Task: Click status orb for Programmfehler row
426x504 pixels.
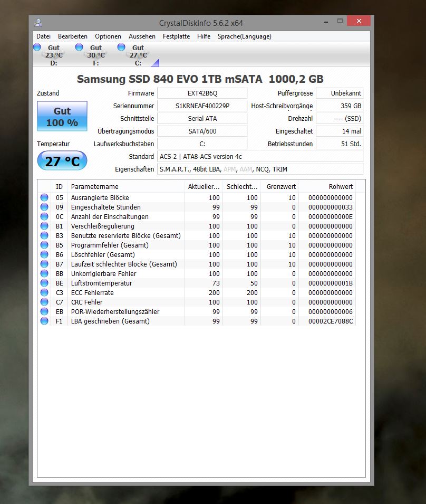Action: coord(44,245)
